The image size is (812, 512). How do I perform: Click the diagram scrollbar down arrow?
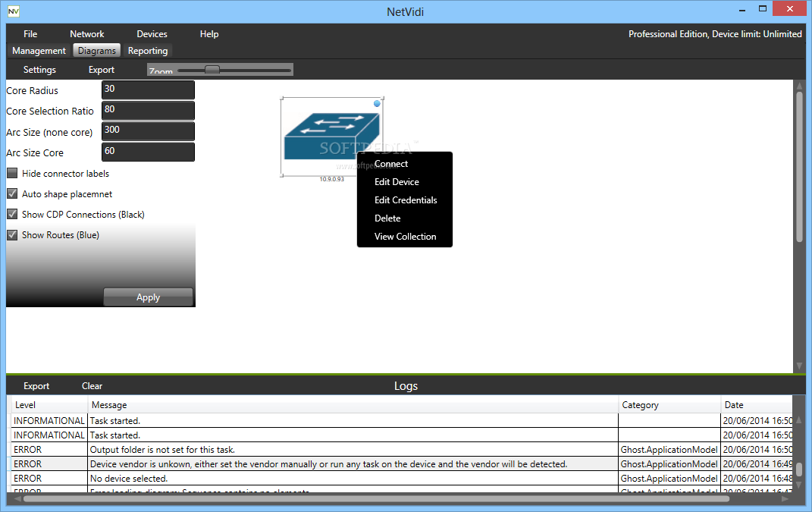(x=800, y=366)
